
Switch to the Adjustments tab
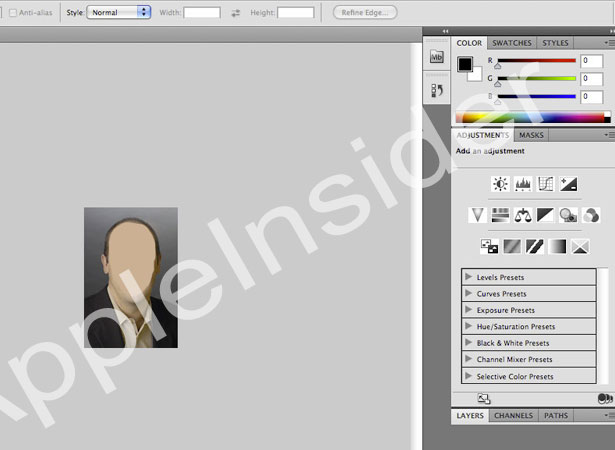pyautogui.click(x=482, y=135)
